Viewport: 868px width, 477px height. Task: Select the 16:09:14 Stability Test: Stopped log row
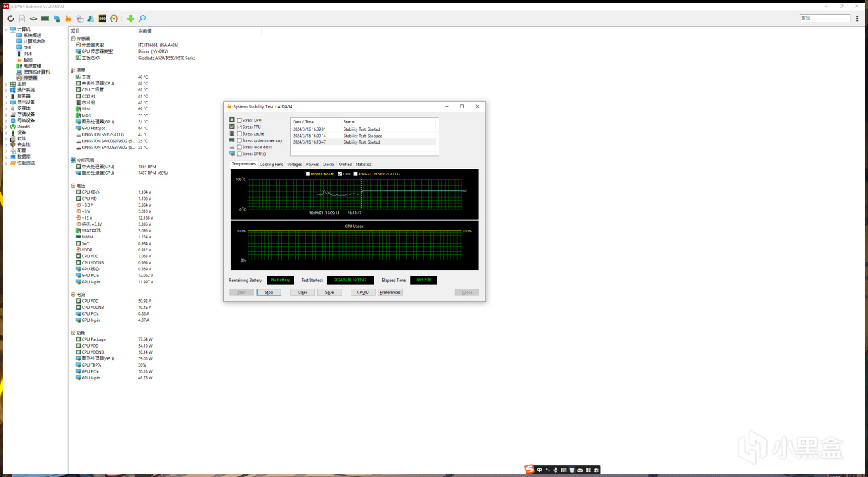click(363, 136)
